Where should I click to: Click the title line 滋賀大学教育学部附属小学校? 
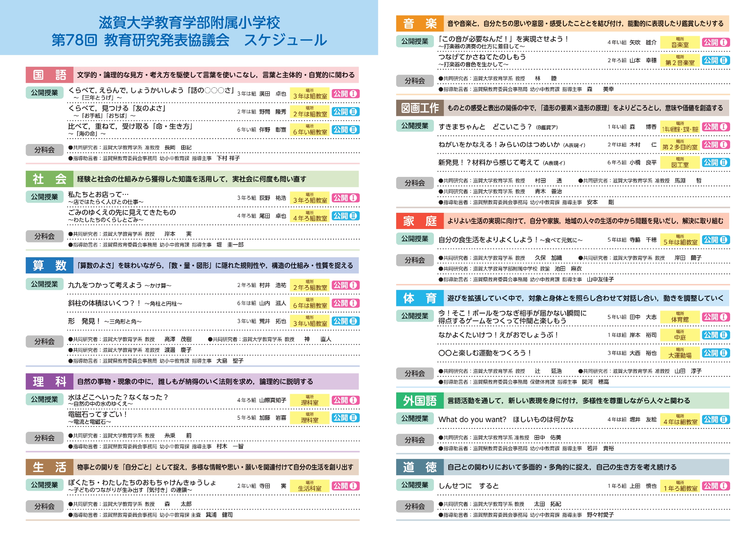pos(189,23)
